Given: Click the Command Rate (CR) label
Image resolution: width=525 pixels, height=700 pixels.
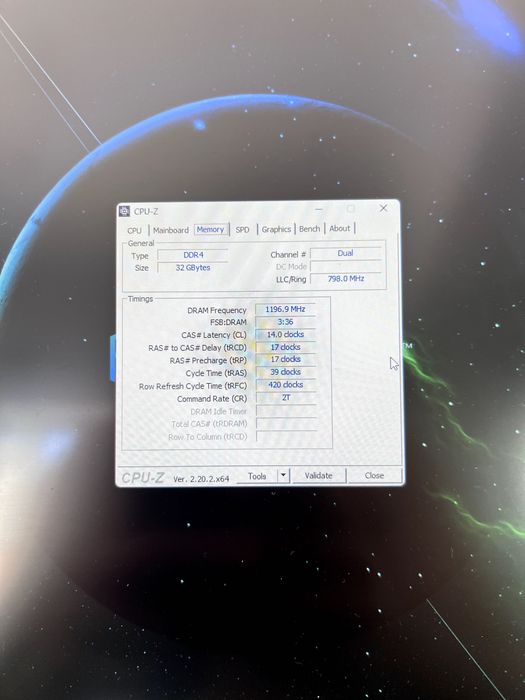Looking at the screenshot, I should click(x=212, y=399).
